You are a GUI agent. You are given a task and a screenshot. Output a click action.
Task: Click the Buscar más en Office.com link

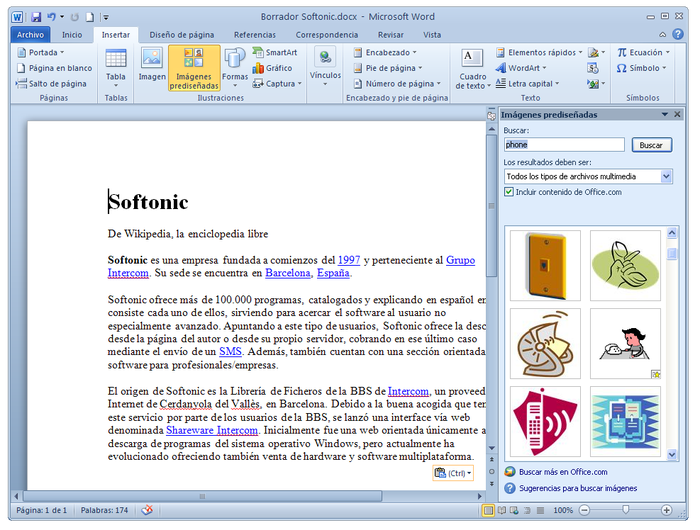point(561,472)
